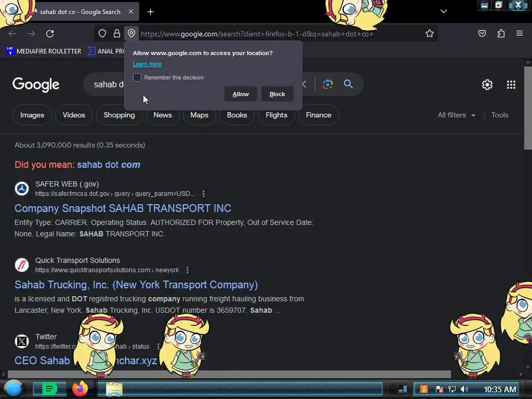The width and height of the screenshot is (532, 399).
Task: Click the speaker volume tray icon
Action: 464,389
